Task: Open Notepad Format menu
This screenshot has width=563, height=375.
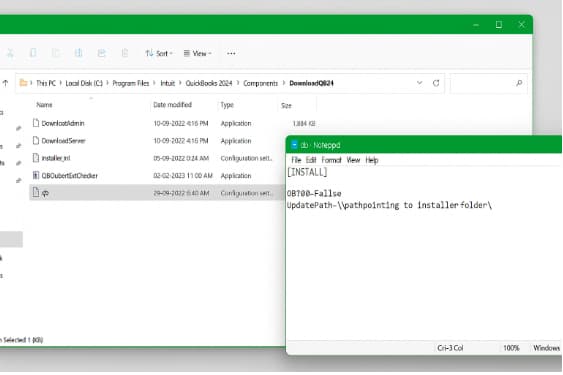Action: (x=331, y=160)
